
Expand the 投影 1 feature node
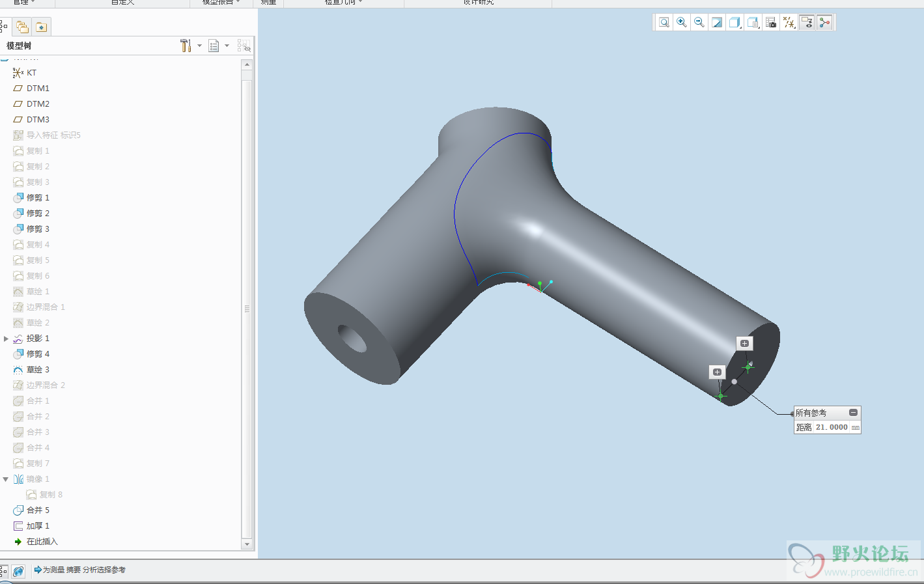[x=6, y=339]
